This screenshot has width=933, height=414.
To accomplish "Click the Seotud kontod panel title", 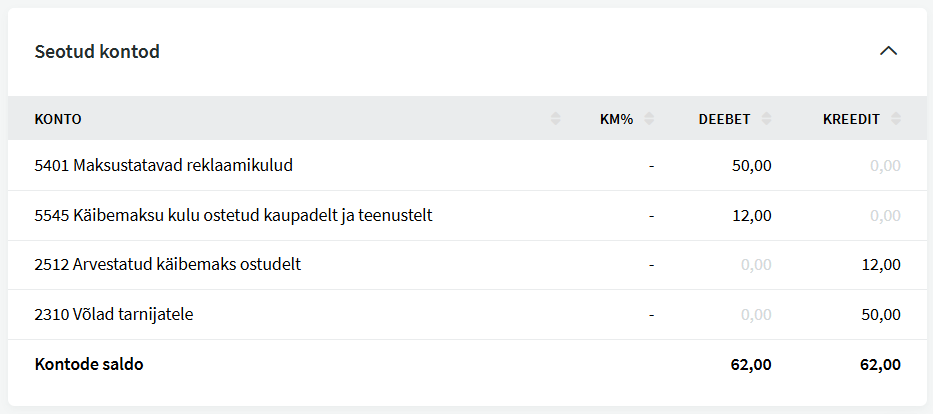I will click(x=97, y=51).
